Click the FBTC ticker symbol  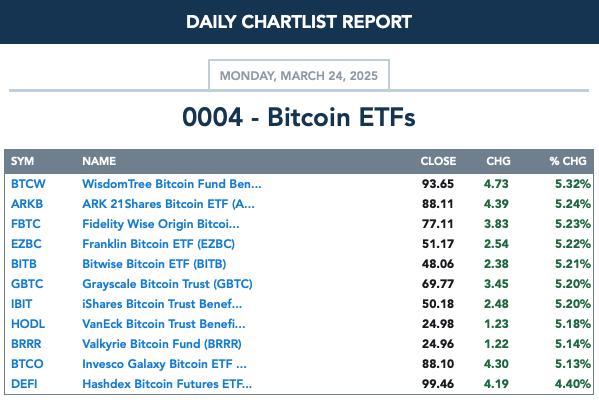click(x=26, y=224)
